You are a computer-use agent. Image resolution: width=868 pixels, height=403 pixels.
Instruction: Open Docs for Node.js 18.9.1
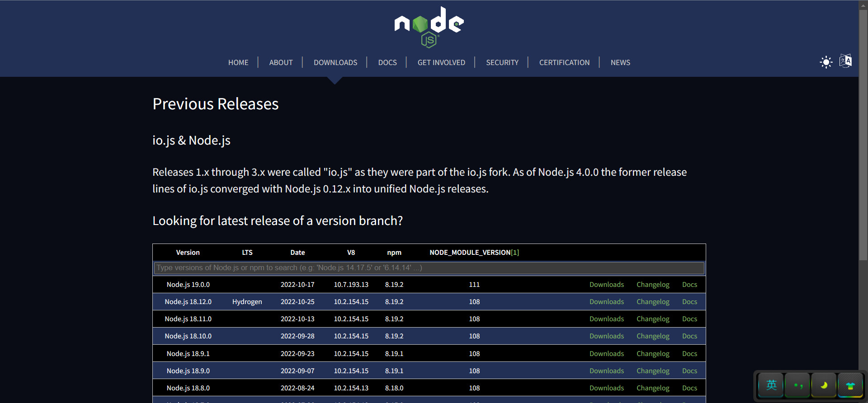(689, 354)
